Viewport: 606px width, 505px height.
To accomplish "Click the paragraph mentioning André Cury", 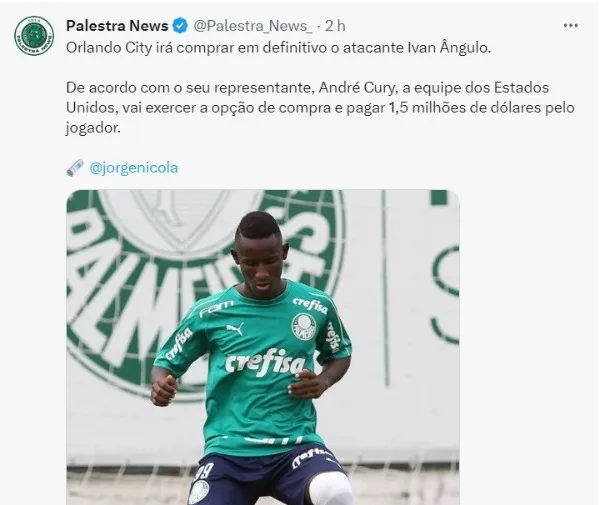I will point(320,108).
